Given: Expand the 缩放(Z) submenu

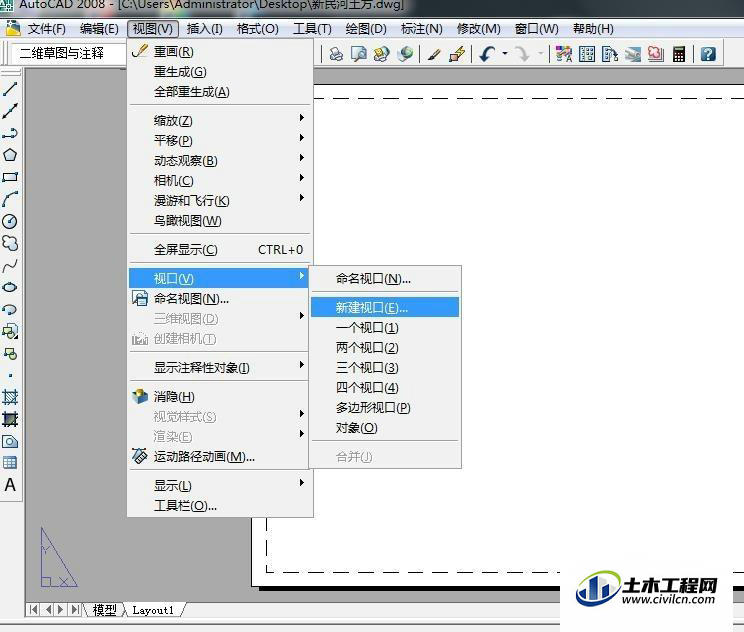Looking at the screenshot, I should click(x=220, y=121).
